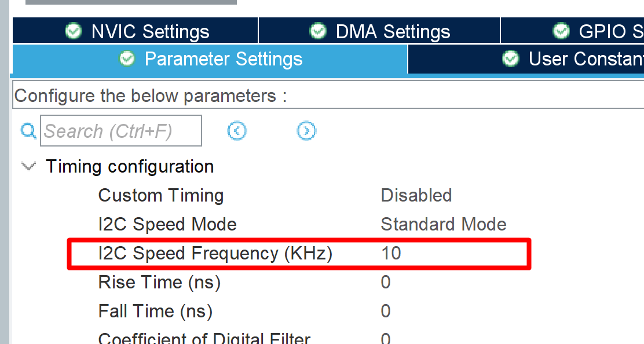This screenshot has height=344, width=644.
Task: Click Parameter Settings green check icon
Action: tap(127, 58)
